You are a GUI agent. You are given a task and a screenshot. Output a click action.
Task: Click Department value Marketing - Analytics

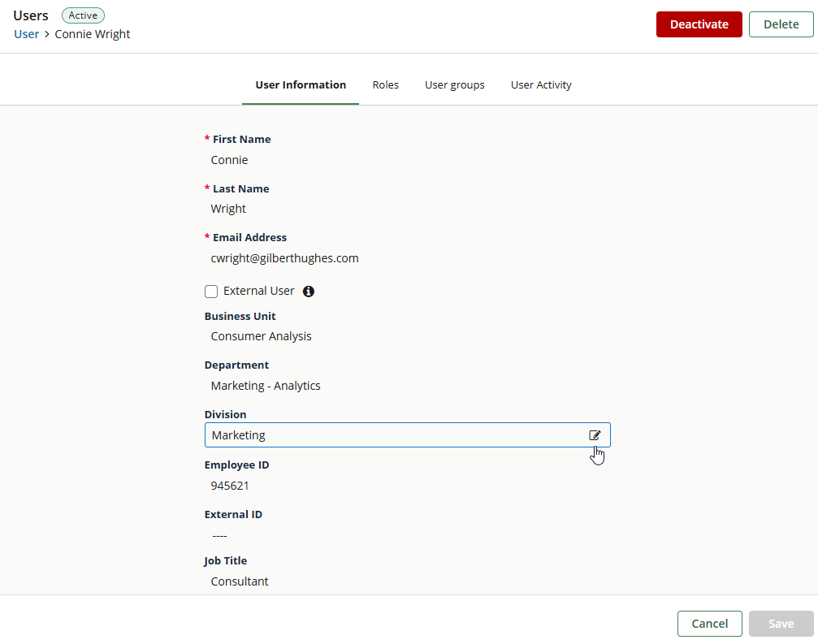[x=266, y=386]
